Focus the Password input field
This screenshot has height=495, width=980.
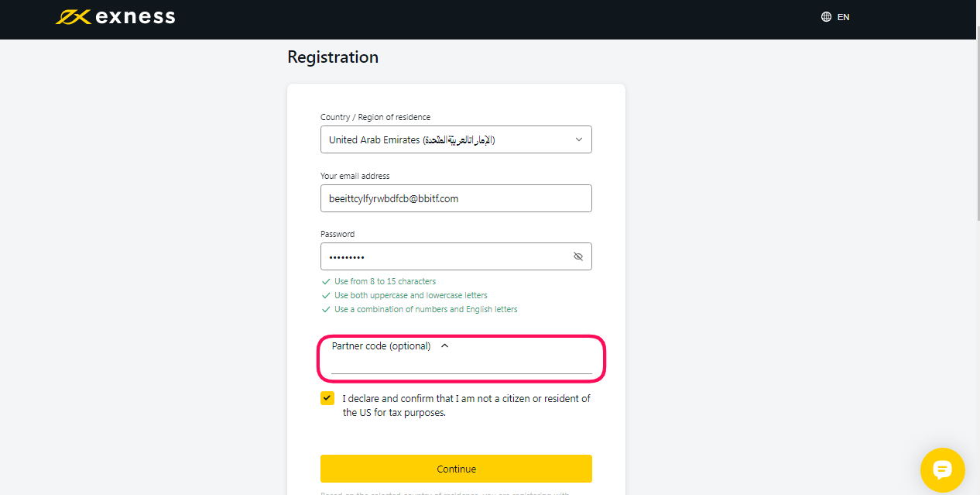pyautogui.click(x=456, y=256)
